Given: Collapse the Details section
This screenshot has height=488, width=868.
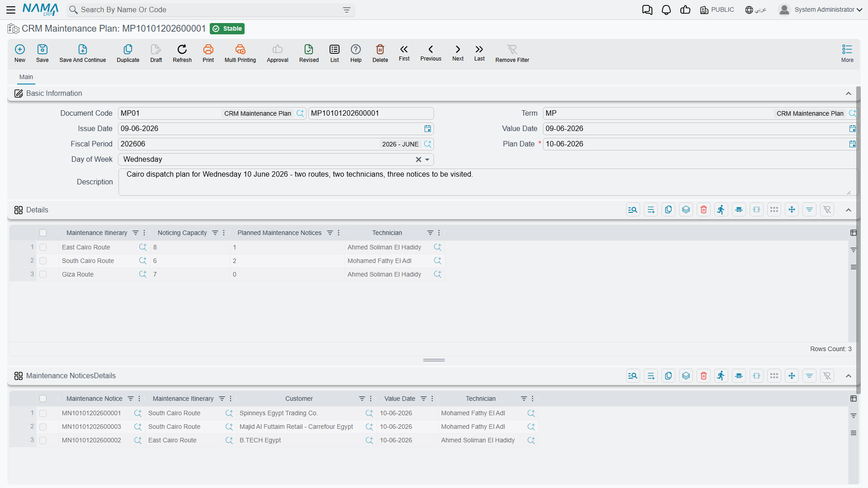Looking at the screenshot, I should (x=849, y=210).
